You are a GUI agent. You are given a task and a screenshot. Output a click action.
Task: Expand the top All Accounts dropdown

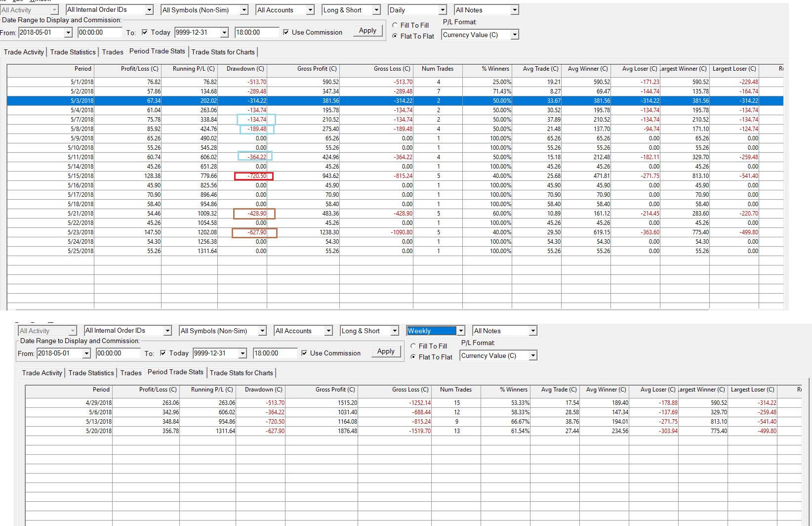coord(310,10)
